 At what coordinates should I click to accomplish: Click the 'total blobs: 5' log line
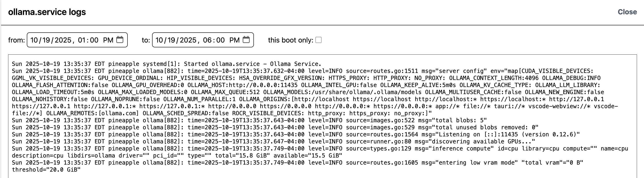(x=249, y=120)
